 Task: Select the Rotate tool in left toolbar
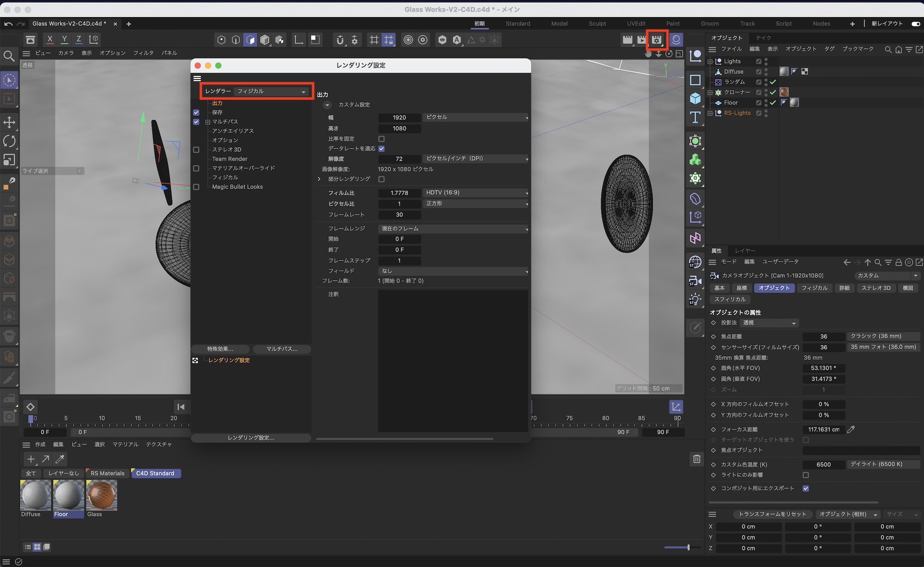point(9,141)
